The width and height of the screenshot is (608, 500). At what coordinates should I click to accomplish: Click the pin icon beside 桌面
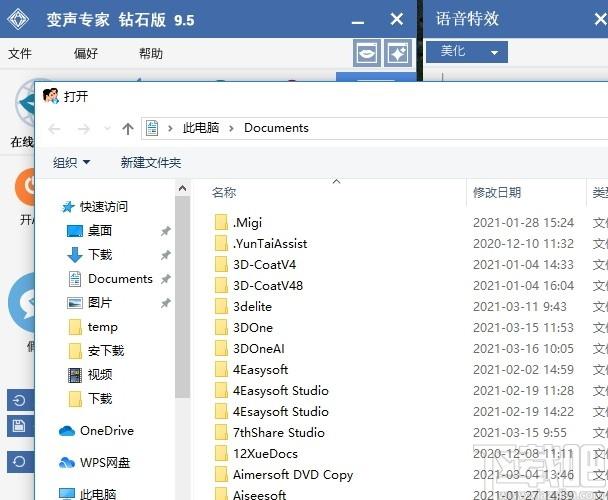166,231
